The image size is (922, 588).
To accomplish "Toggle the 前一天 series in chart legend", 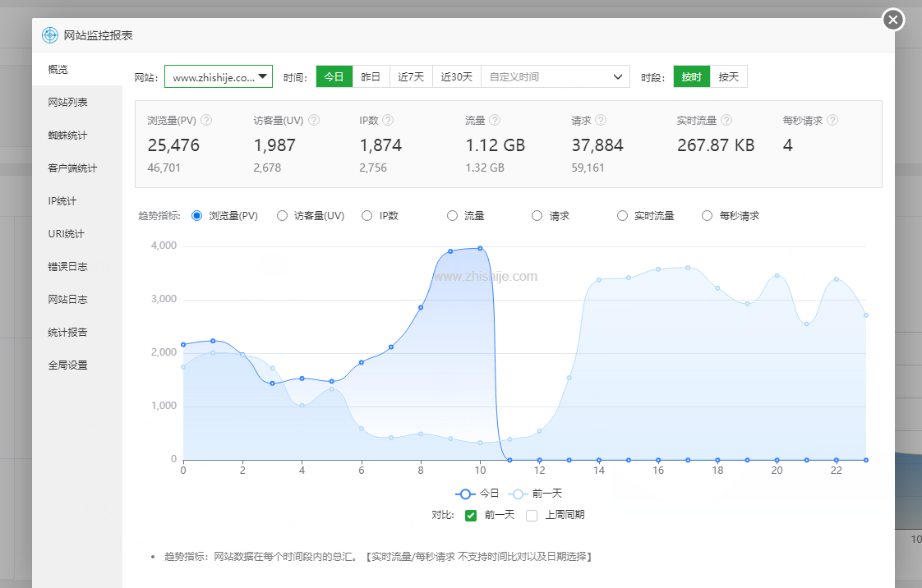I will pyautogui.click(x=535, y=494).
